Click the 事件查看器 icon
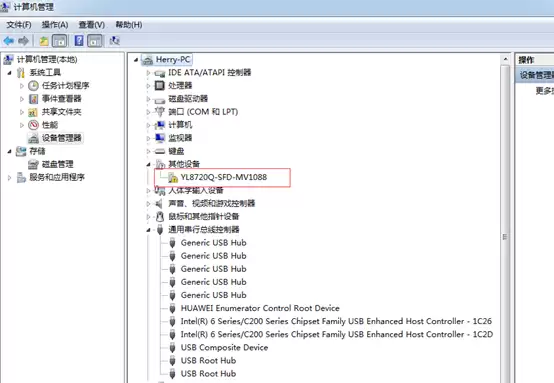 pos(33,99)
